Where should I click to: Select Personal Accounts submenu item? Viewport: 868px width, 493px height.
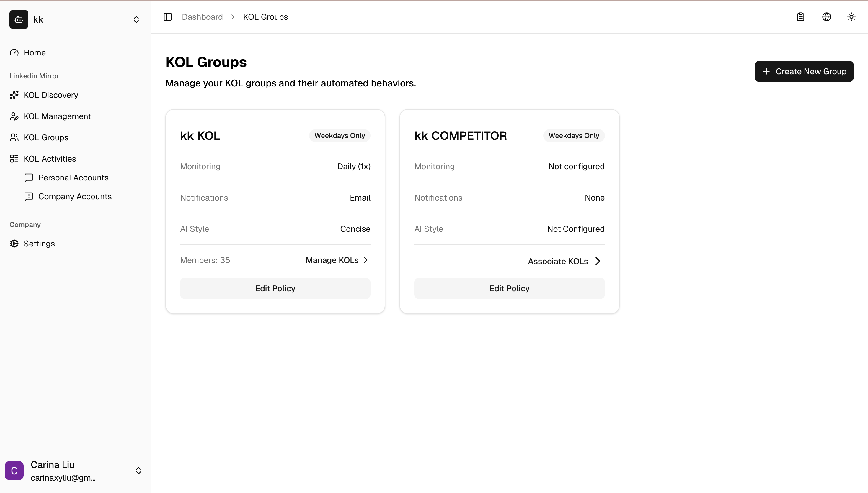73,178
